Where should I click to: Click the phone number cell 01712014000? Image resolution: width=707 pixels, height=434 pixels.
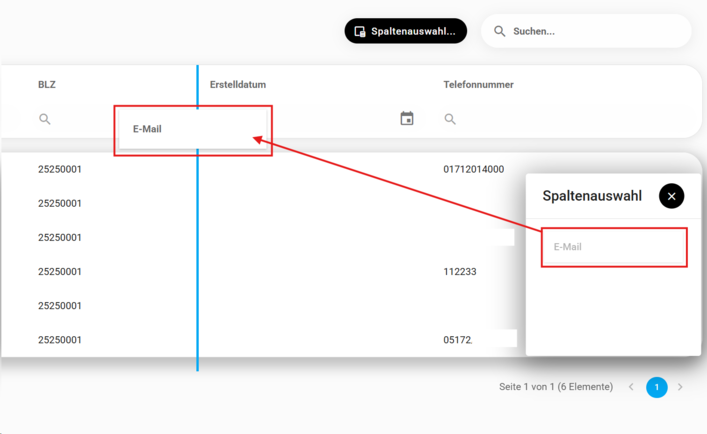click(473, 170)
